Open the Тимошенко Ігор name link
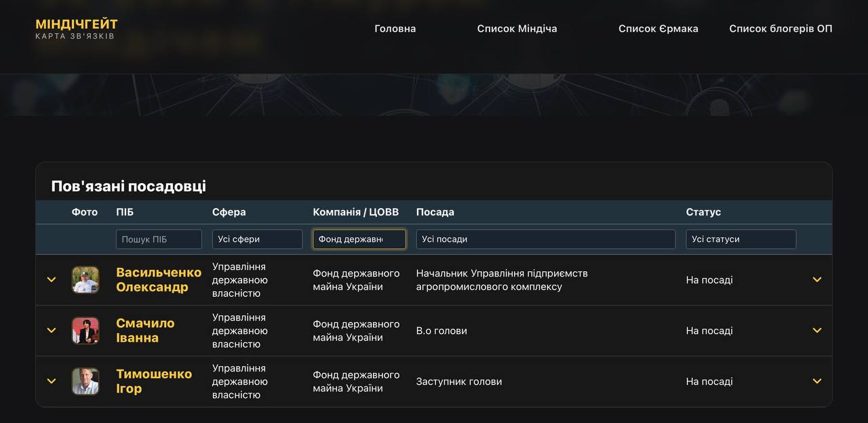This screenshot has height=423, width=868. point(153,381)
